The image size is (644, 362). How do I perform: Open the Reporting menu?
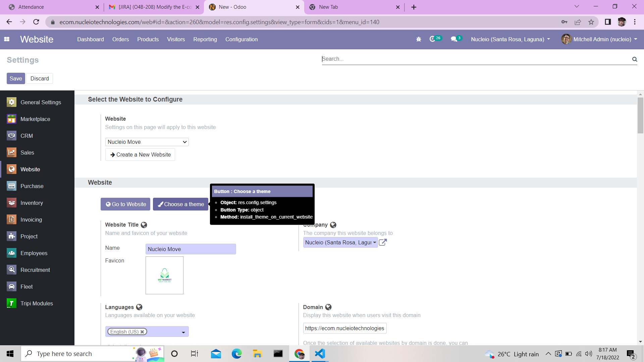[205, 39]
